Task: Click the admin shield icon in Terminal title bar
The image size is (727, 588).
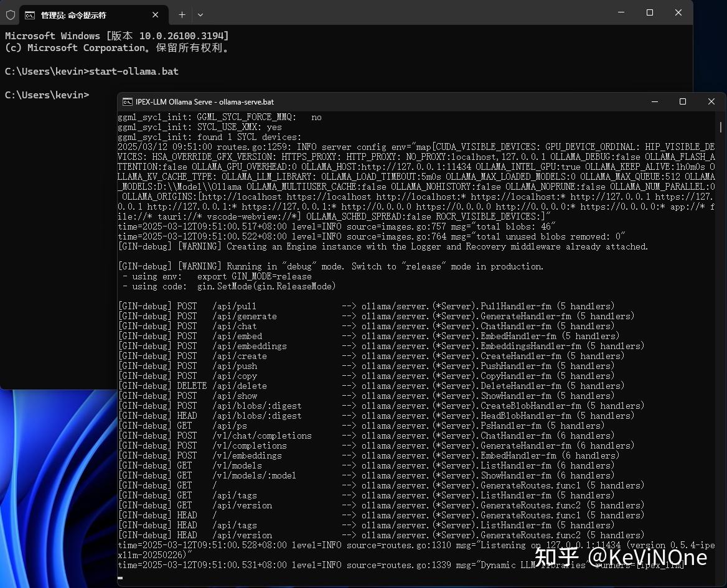Action: [10, 14]
